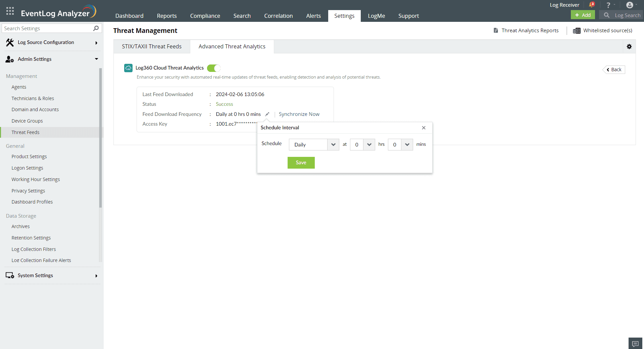Open Logon Settings

click(x=27, y=168)
